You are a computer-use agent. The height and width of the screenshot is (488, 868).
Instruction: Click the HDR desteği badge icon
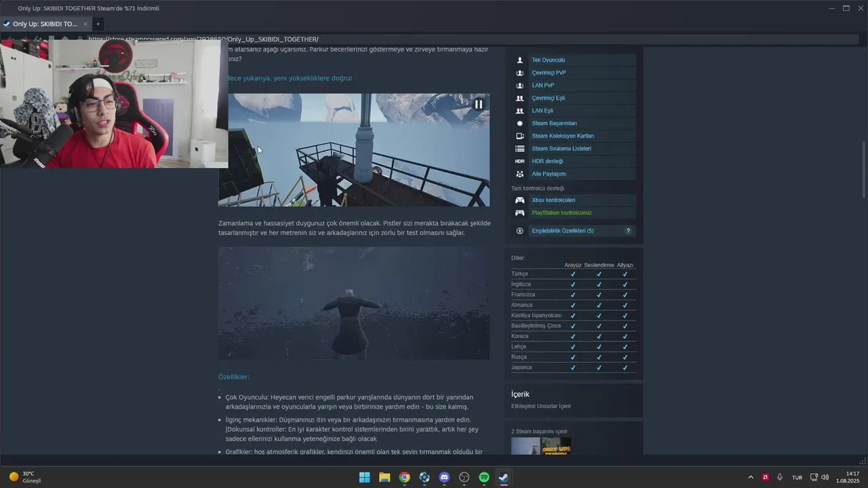point(520,161)
